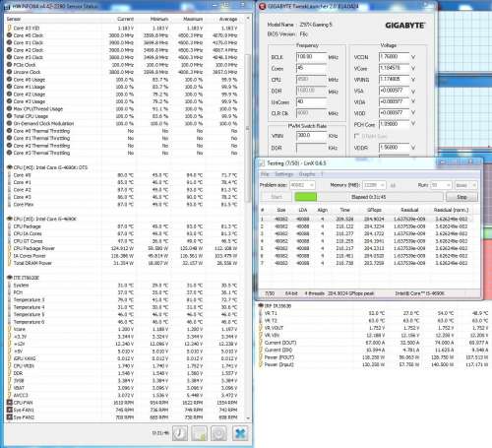Screen dimensions: 492x448
Task: Click the VCCIN voltage field
Action: 394,57
